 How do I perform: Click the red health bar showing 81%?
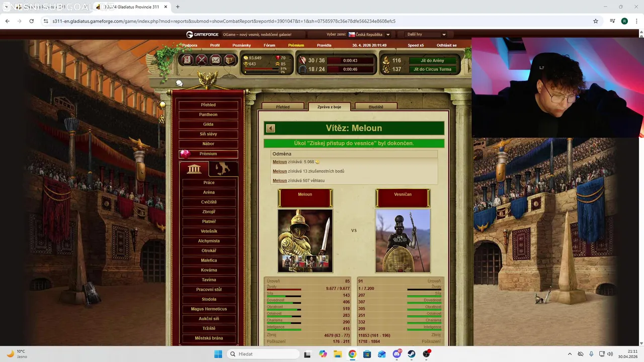click(261, 69)
